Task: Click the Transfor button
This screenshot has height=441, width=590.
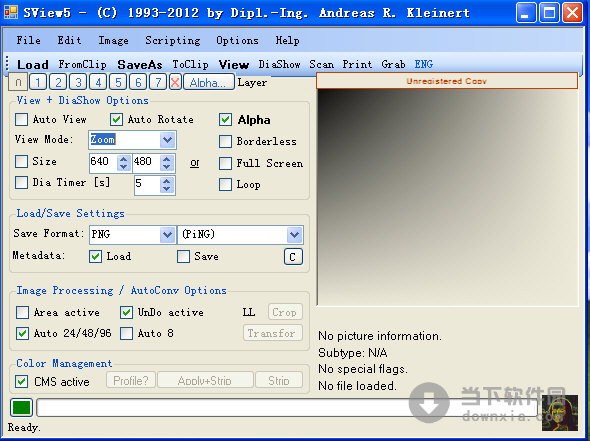Action: pos(273,333)
